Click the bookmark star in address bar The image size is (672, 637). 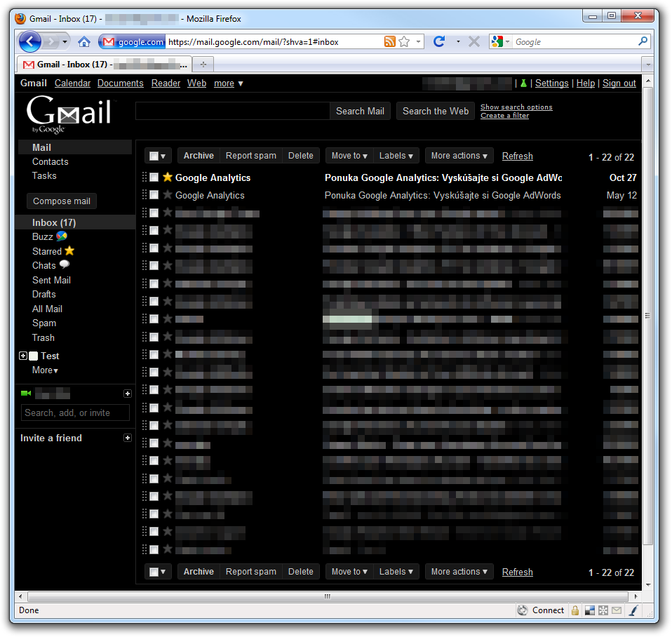click(x=404, y=42)
